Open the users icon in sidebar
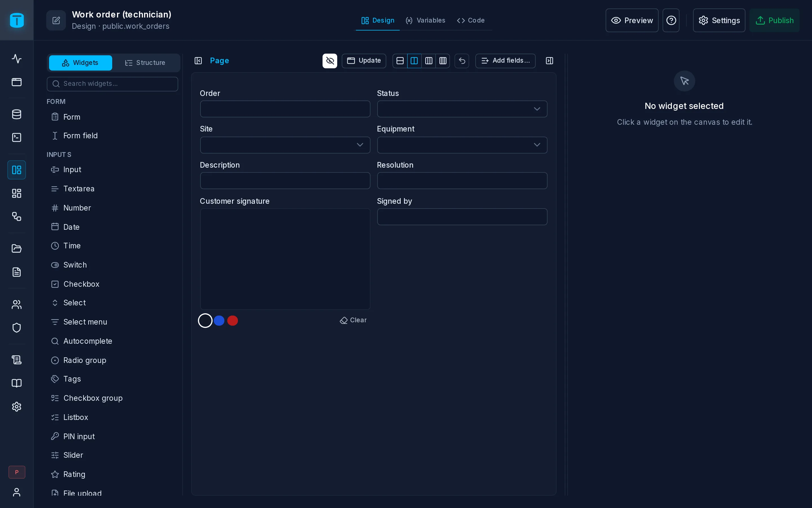 coord(16,305)
